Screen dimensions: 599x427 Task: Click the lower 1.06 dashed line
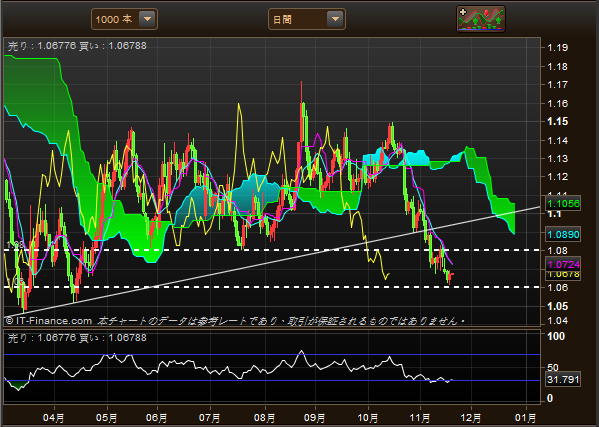click(272, 287)
